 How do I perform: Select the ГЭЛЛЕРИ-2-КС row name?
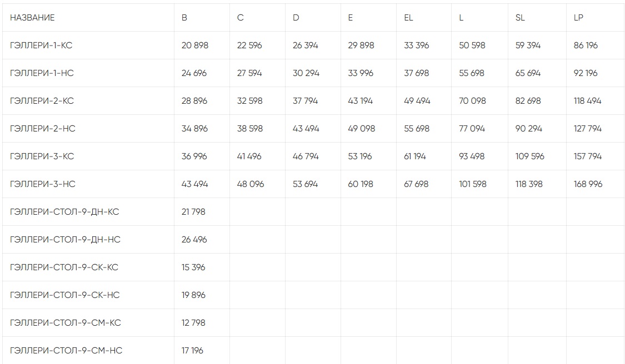[42, 101]
